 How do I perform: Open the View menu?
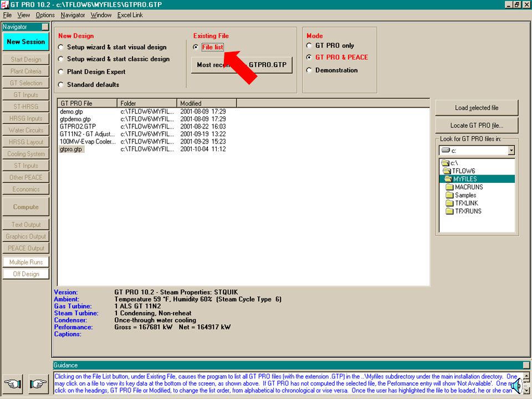point(24,15)
